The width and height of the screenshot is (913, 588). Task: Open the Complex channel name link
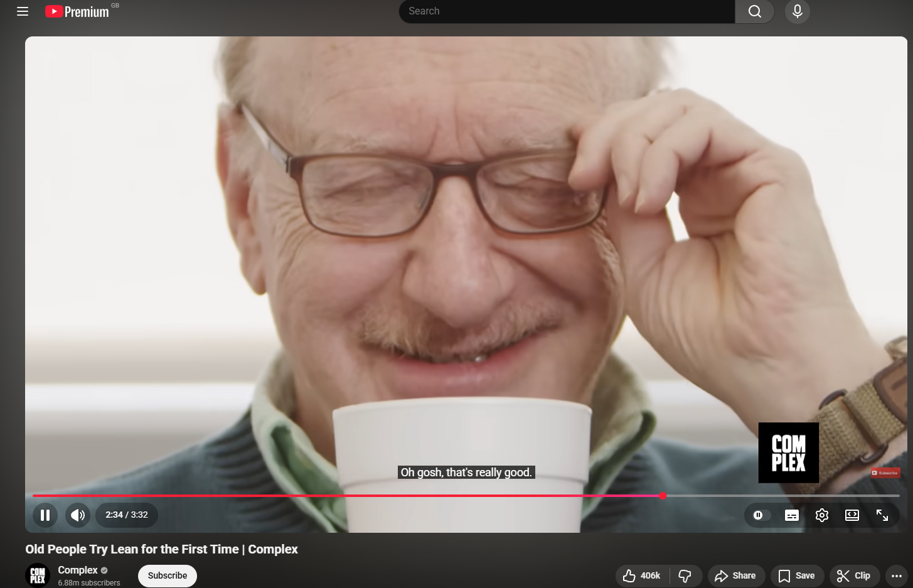point(78,570)
